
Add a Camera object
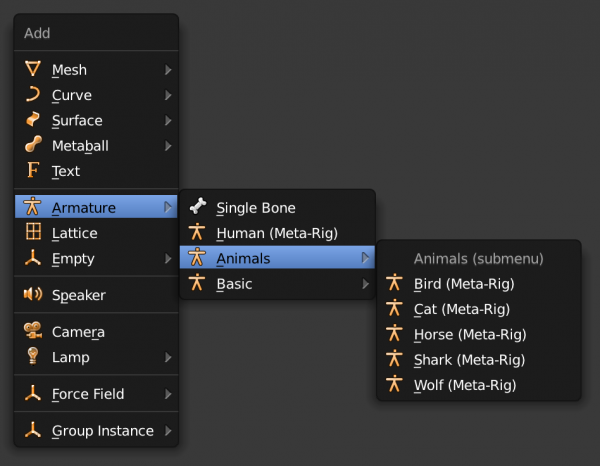(96, 332)
